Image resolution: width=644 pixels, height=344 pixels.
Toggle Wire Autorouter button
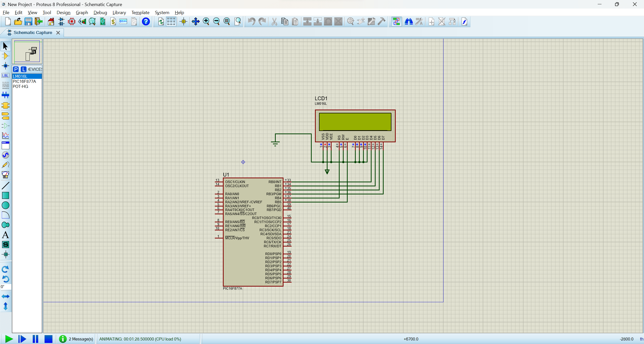396,22
